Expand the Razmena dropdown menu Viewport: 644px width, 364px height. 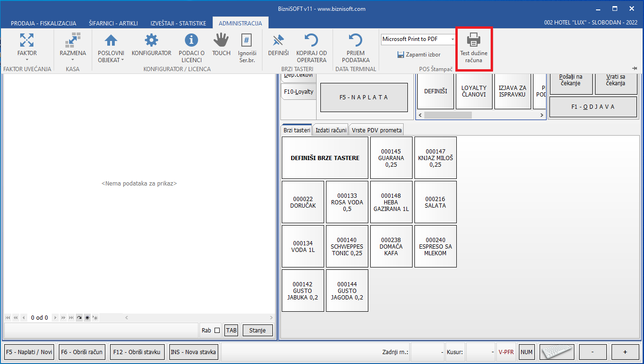[73, 60]
